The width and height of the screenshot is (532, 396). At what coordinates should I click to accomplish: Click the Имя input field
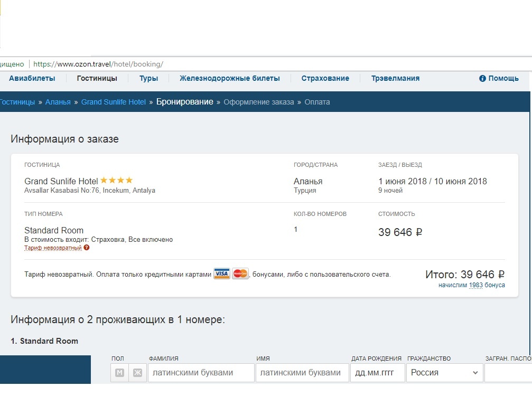pyautogui.click(x=302, y=373)
